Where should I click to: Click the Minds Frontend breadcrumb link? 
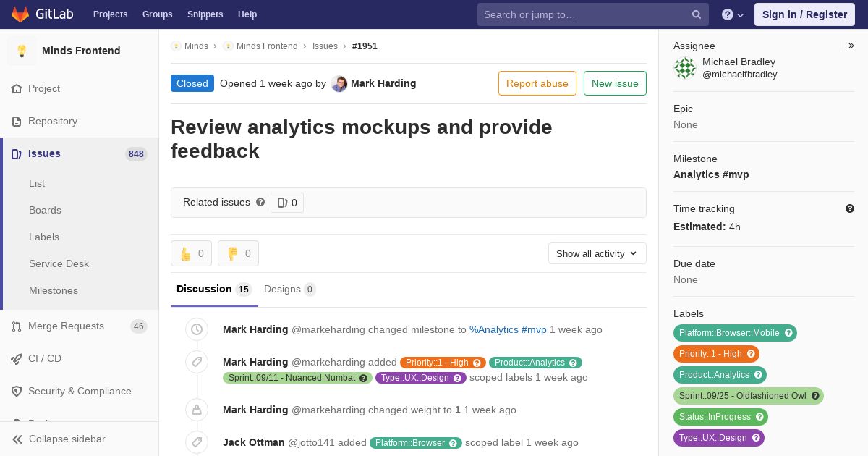[x=267, y=46]
